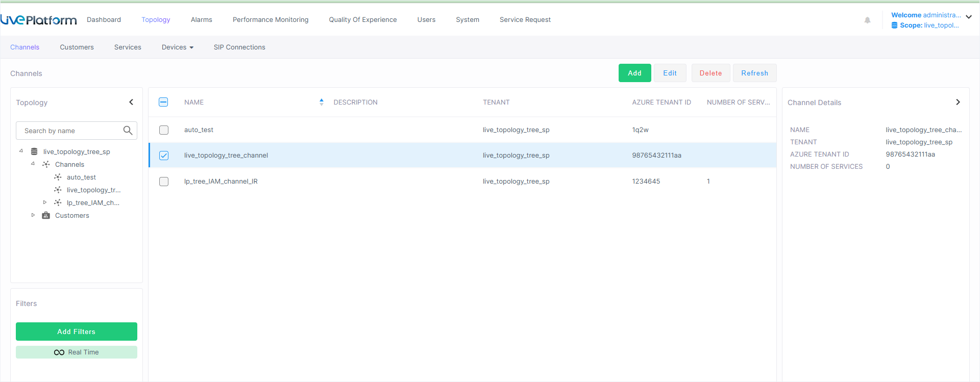Expand the Customers tree node

coord(33,215)
